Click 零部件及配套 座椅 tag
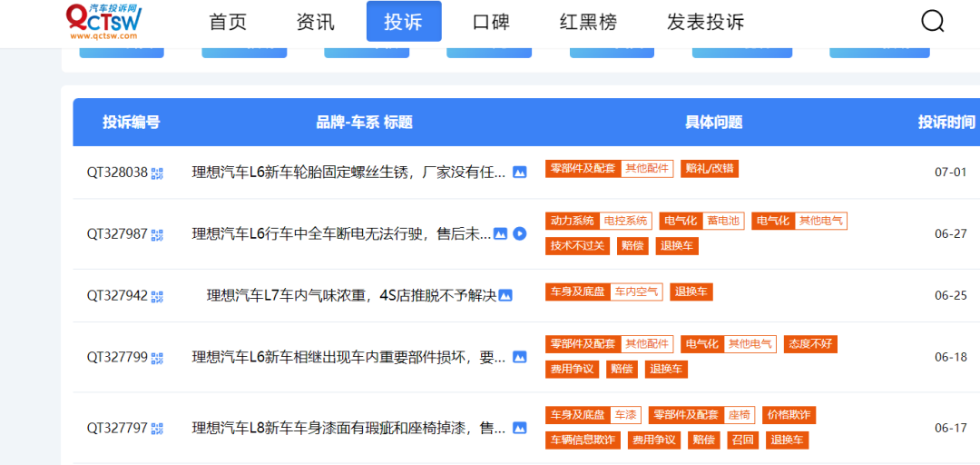This screenshot has height=465, width=980. (701, 415)
